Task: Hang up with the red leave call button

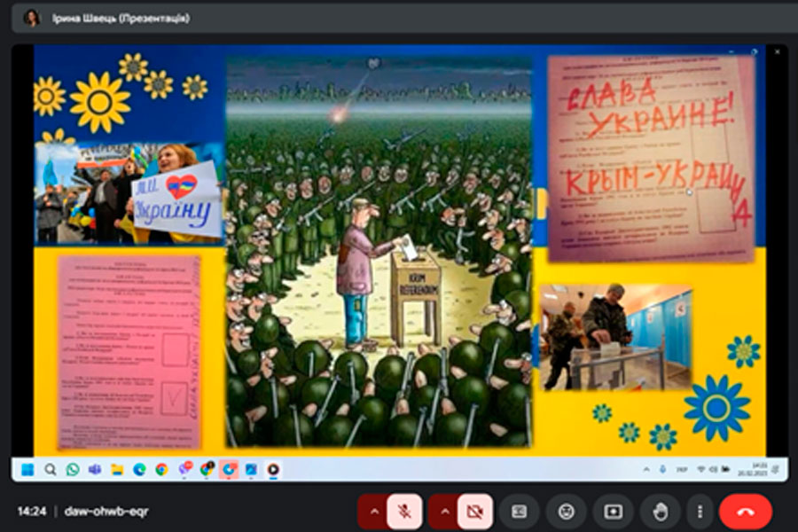Action: (745, 512)
